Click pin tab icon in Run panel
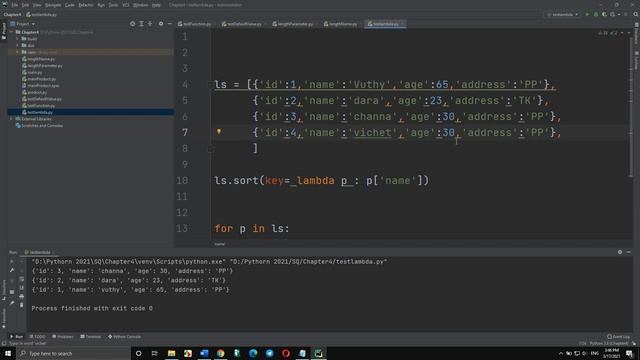This screenshot has height=360, width=640. 12,303
